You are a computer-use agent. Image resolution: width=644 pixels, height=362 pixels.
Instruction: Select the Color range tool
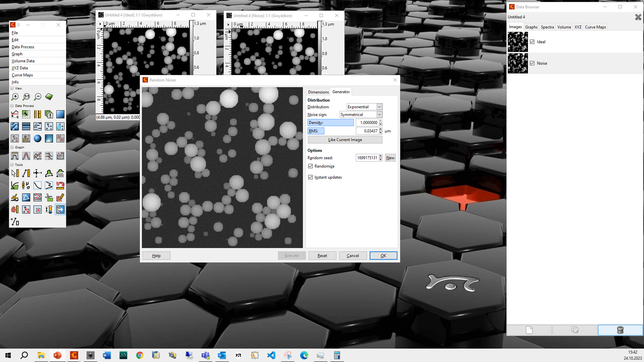point(49,209)
